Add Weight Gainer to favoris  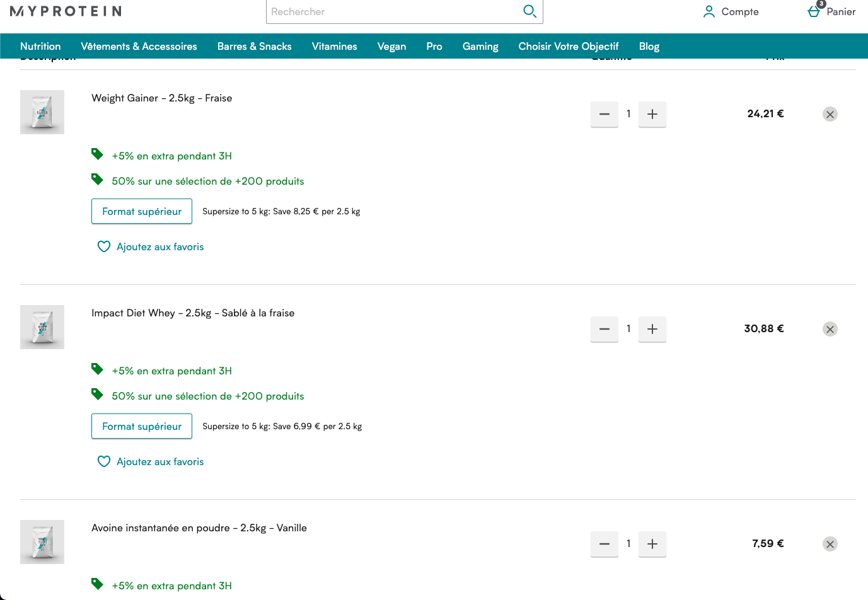[160, 246]
